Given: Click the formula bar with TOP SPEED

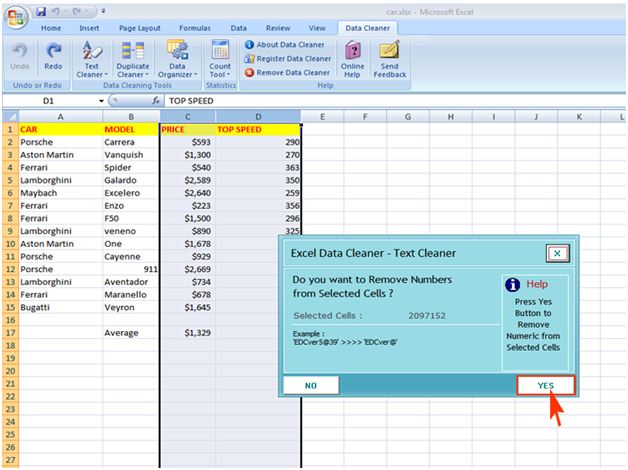Looking at the screenshot, I should click(395, 101).
